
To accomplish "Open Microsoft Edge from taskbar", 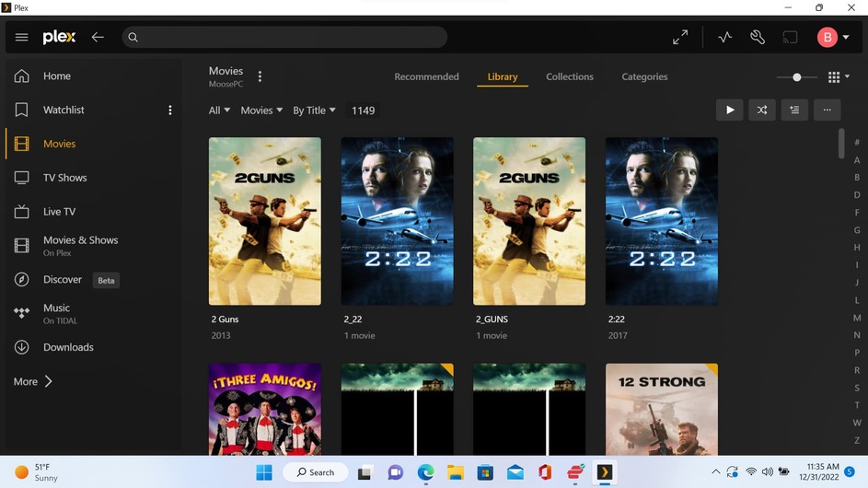I will pyautogui.click(x=425, y=472).
